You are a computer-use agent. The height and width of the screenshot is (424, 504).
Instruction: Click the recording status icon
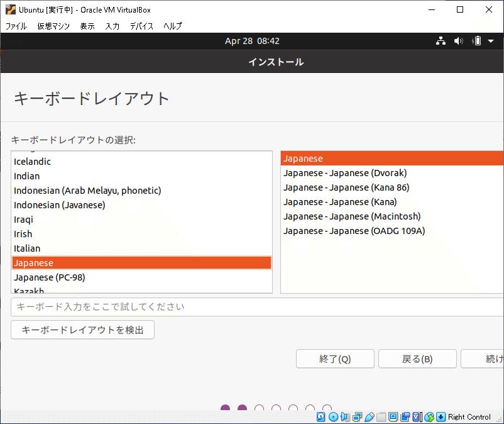click(405, 417)
